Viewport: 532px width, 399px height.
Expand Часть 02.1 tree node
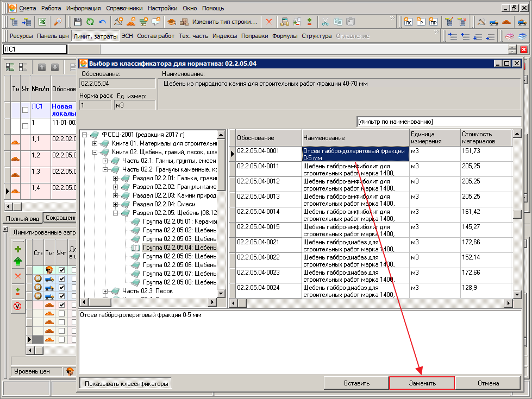pyautogui.click(x=105, y=161)
